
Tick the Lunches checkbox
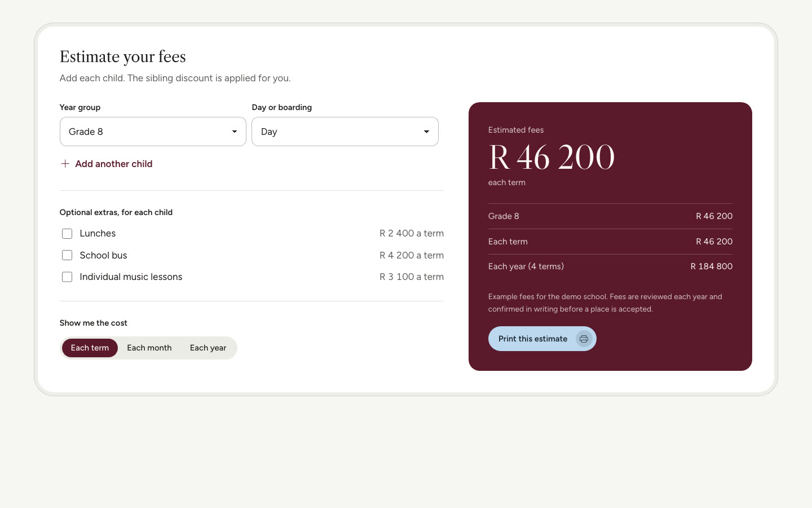pos(67,234)
